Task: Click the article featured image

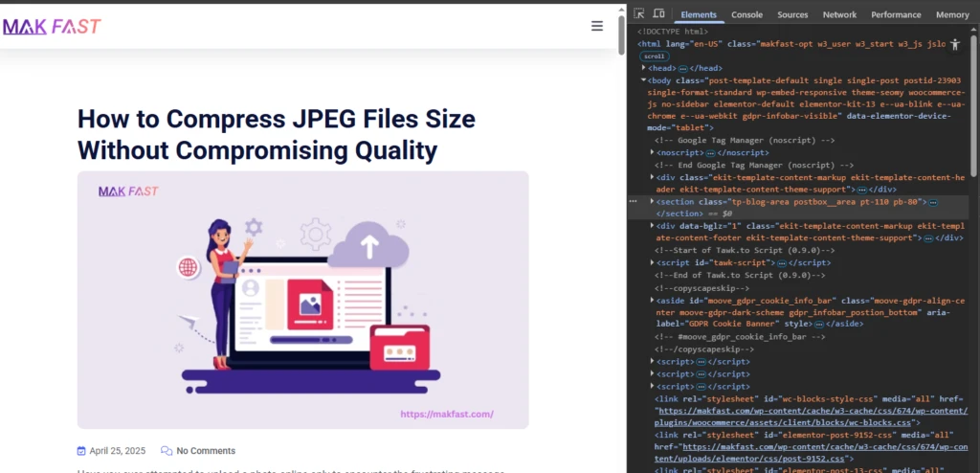Action: click(x=303, y=300)
